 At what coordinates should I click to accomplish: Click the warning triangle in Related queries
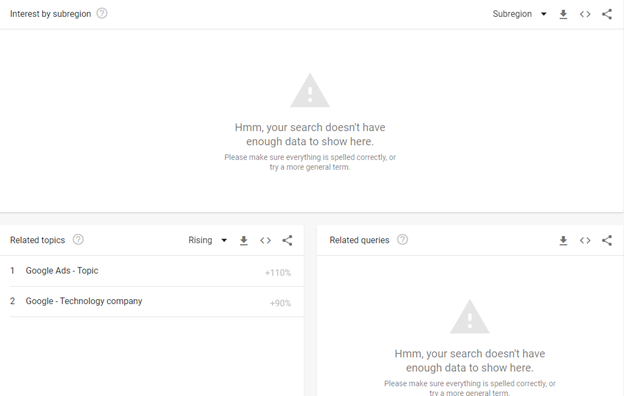click(x=470, y=317)
